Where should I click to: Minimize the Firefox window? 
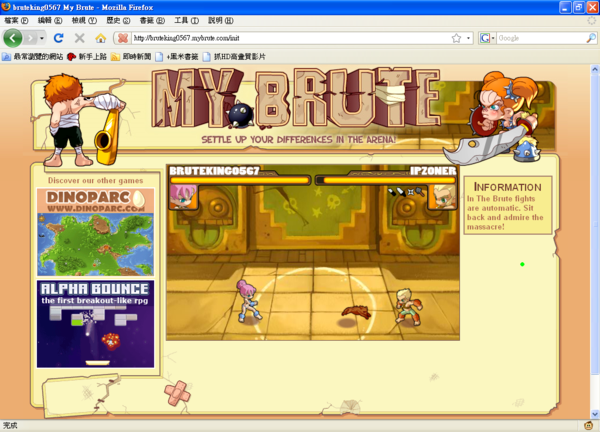tap(566, 7)
